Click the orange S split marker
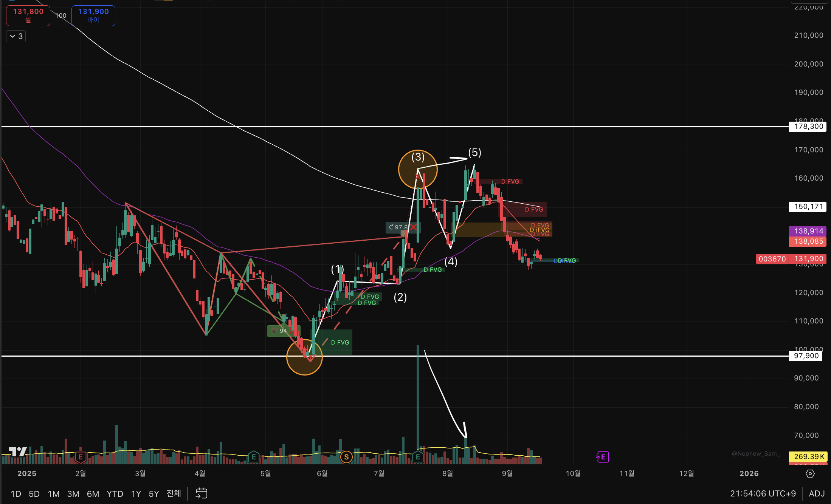Image resolution: width=831 pixels, height=504 pixels. coord(346,457)
